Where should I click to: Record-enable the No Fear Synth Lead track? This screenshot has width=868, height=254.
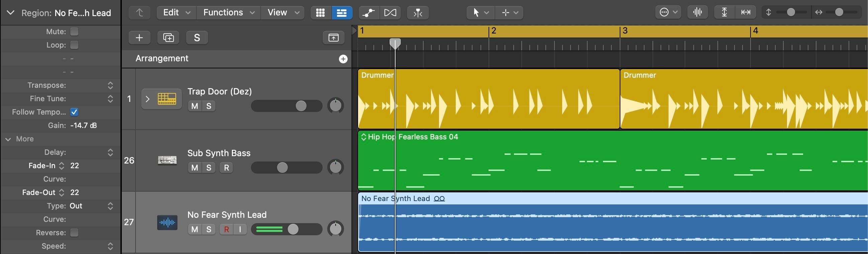click(227, 230)
